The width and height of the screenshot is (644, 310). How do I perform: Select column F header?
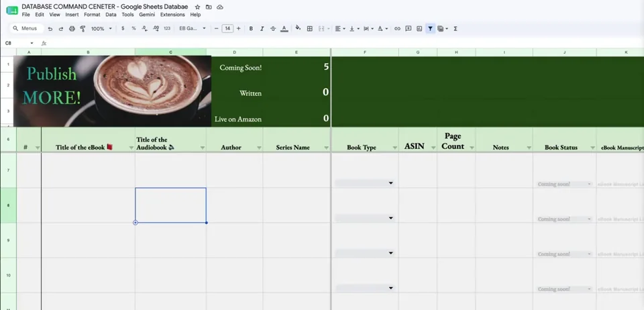pos(365,52)
